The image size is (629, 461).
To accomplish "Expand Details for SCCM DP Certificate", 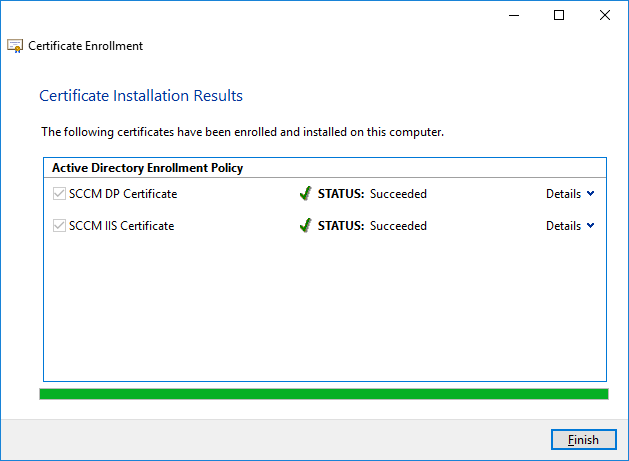I will point(570,194).
